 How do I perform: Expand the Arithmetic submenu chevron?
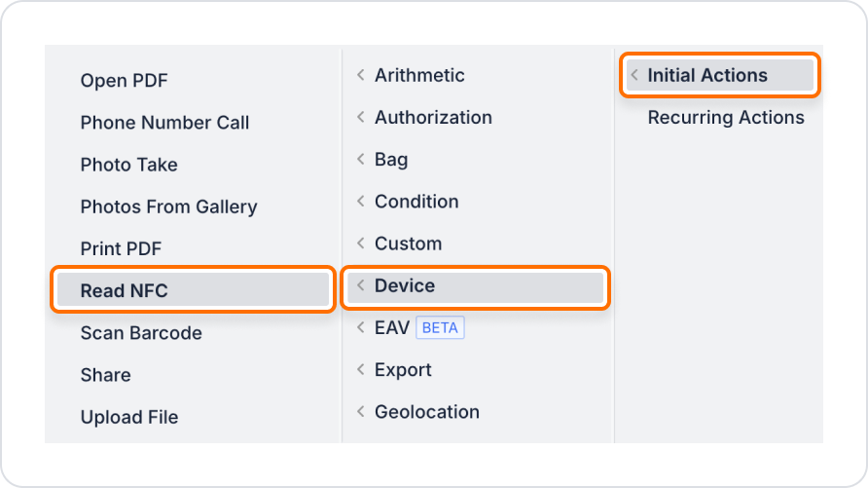point(361,75)
